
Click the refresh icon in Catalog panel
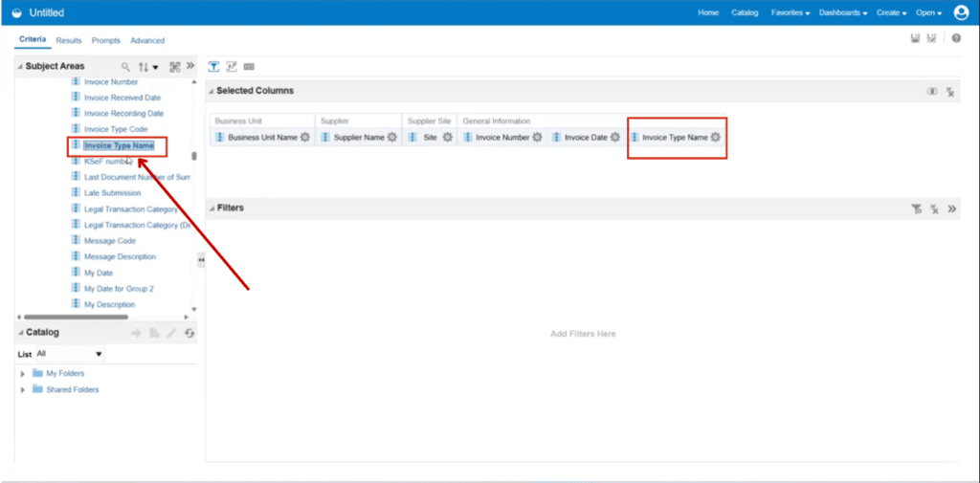coord(190,333)
